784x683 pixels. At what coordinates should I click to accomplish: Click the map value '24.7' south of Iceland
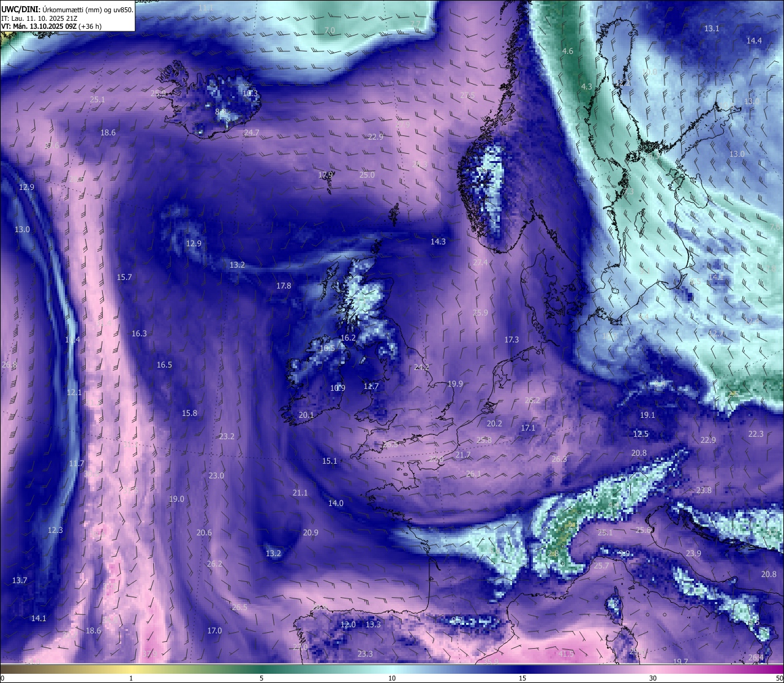click(x=252, y=132)
